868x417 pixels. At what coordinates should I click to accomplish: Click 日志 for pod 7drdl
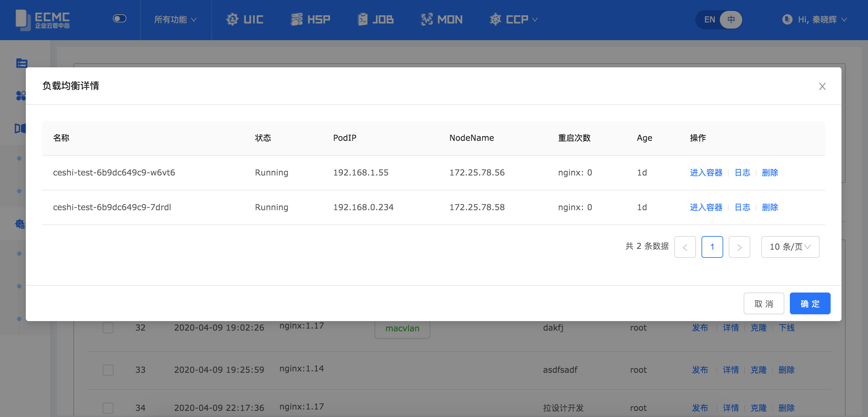(x=742, y=207)
